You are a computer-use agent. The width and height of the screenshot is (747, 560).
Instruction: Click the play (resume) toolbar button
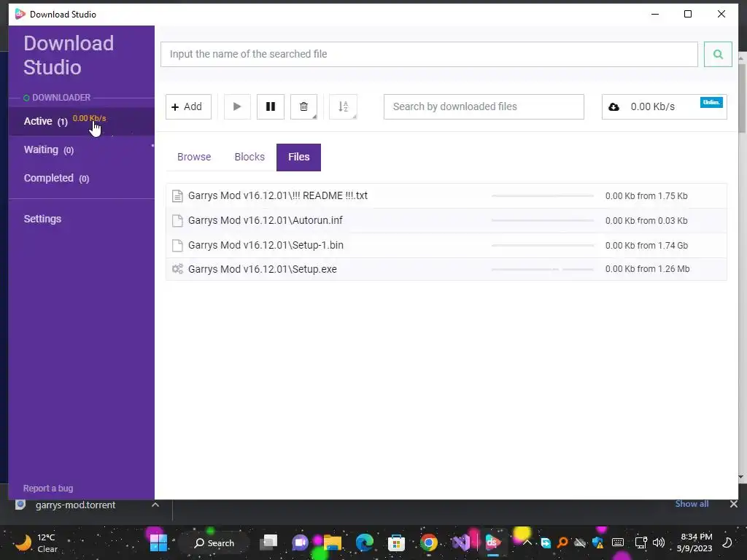pyautogui.click(x=237, y=106)
